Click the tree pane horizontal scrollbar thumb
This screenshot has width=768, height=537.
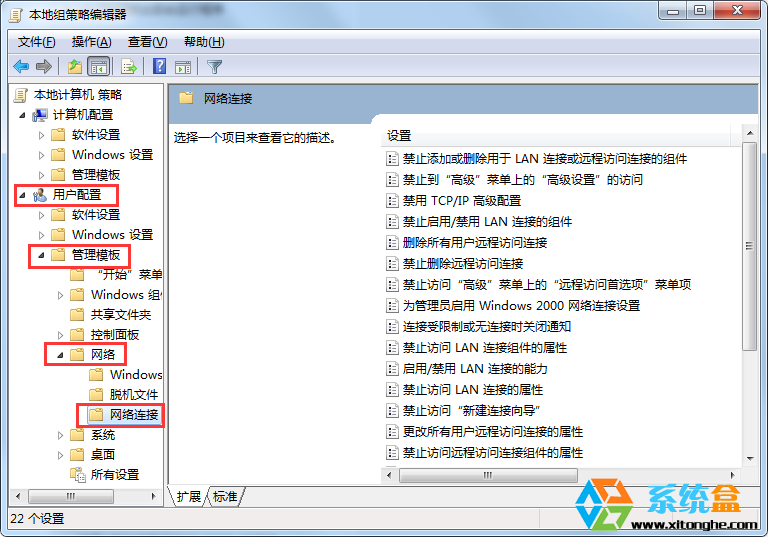coord(71,496)
